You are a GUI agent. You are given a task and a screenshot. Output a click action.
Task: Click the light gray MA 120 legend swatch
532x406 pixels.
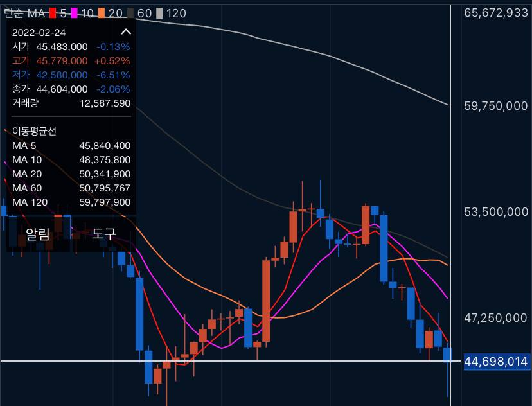pyautogui.click(x=159, y=13)
